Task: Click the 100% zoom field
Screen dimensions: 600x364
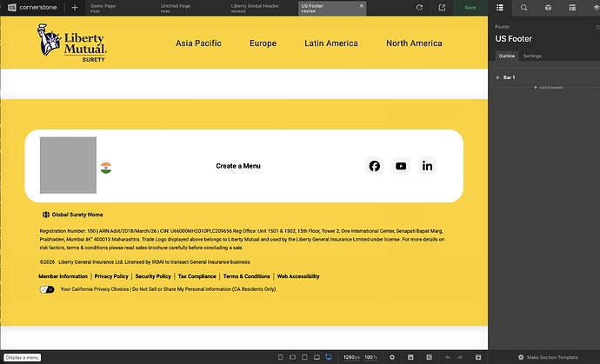Action: (370, 357)
